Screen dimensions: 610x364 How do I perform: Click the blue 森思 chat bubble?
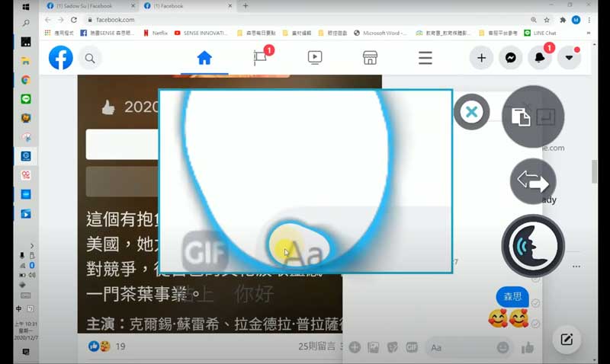coord(512,297)
